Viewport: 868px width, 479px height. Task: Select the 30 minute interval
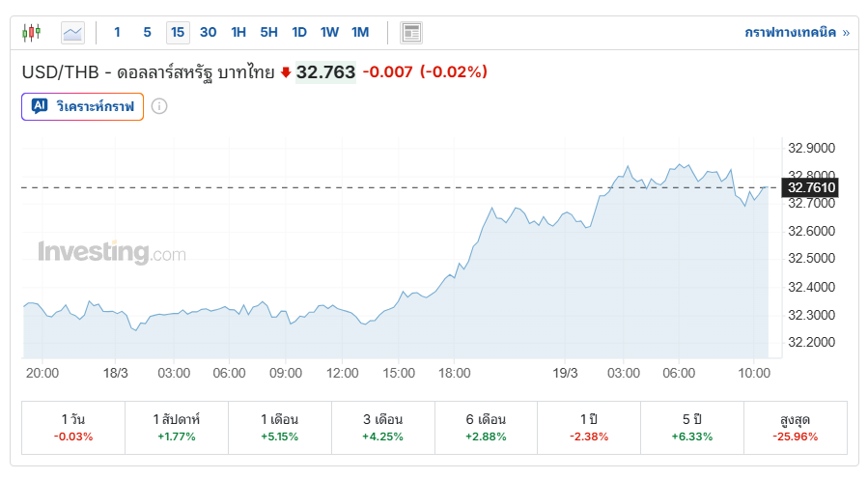209,32
